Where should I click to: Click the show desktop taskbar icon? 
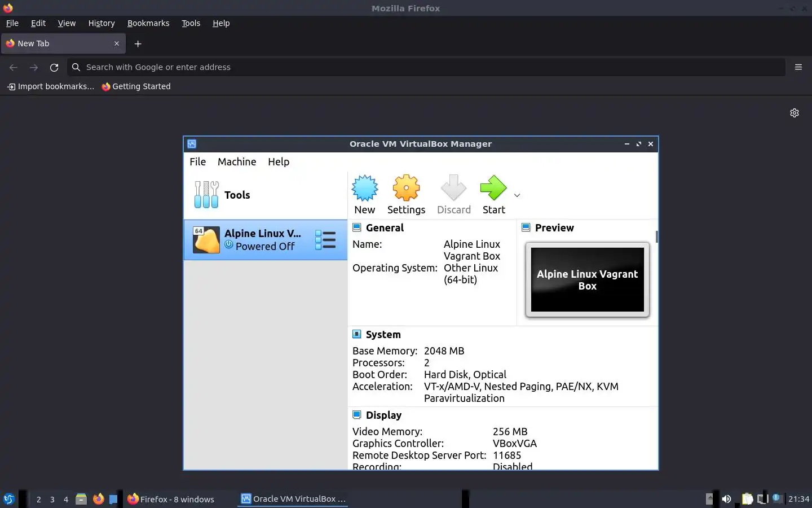pyautogui.click(x=113, y=499)
